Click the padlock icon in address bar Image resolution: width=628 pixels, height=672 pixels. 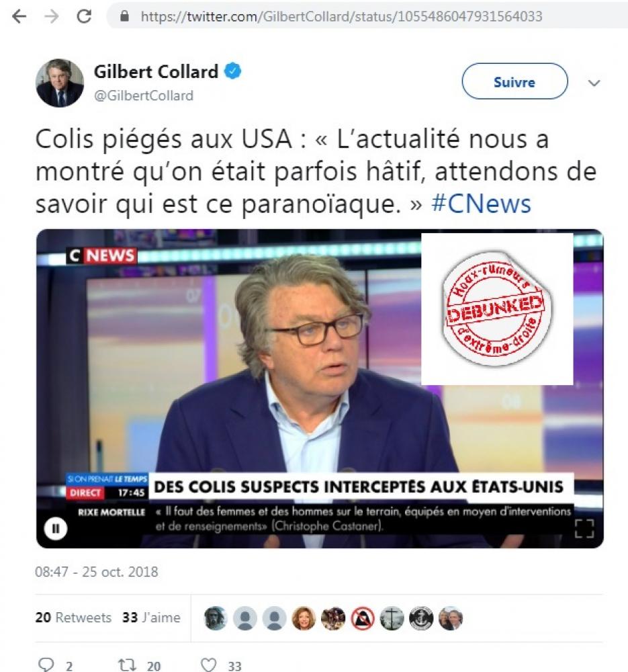point(124,16)
